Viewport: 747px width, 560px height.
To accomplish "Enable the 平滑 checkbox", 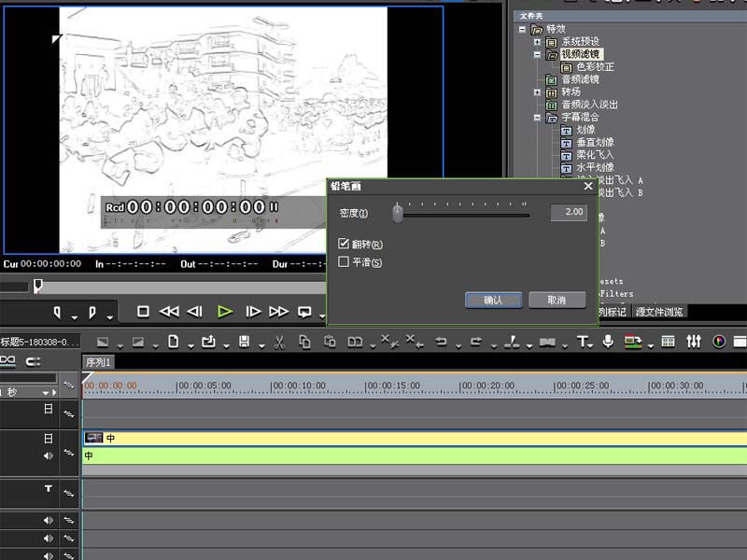I will (344, 263).
